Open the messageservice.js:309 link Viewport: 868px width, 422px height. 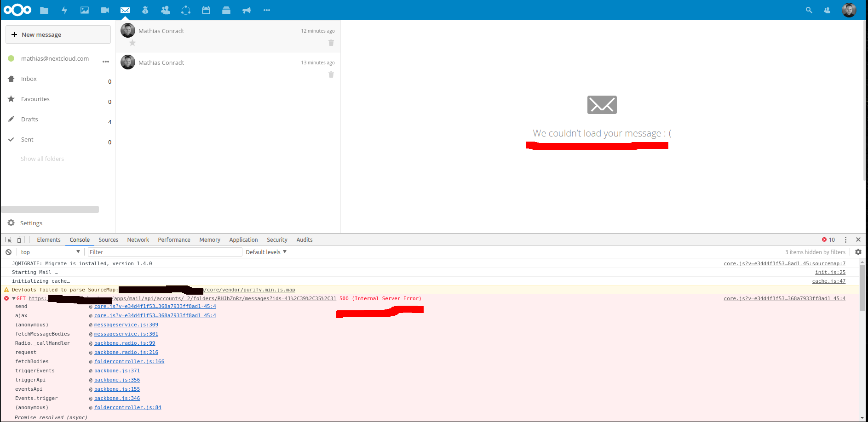126,325
